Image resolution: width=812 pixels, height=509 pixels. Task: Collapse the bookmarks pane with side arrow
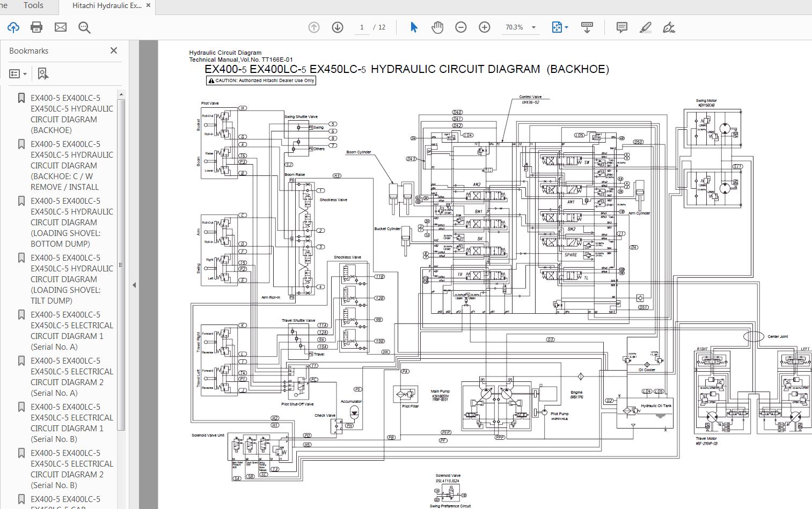134,285
